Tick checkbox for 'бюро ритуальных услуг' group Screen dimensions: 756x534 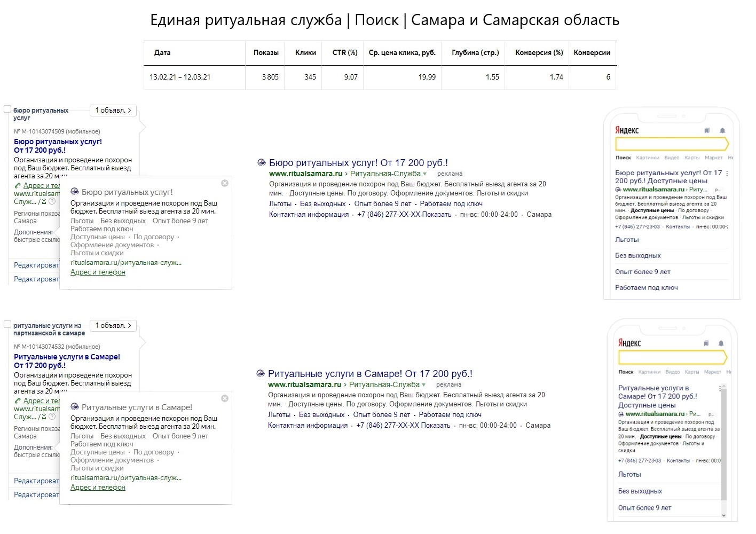click(7, 109)
